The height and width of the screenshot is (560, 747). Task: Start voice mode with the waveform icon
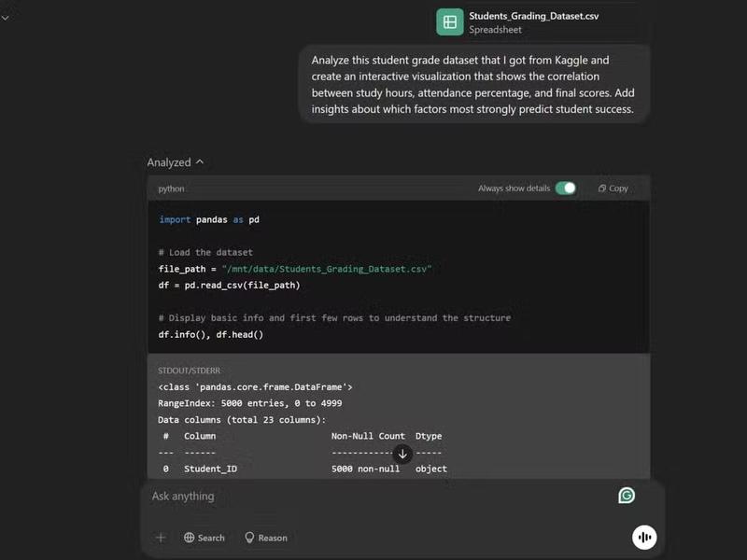pyautogui.click(x=644, y=537)
